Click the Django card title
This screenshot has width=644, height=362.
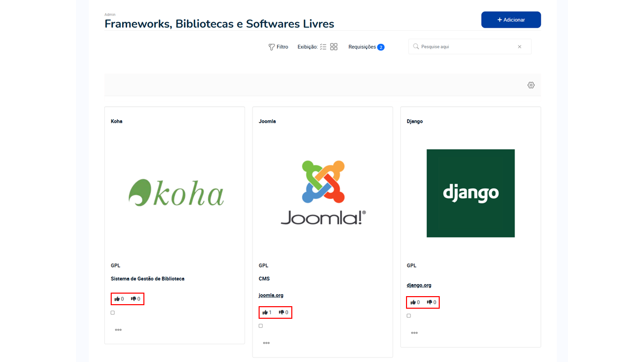click(415, 121)
